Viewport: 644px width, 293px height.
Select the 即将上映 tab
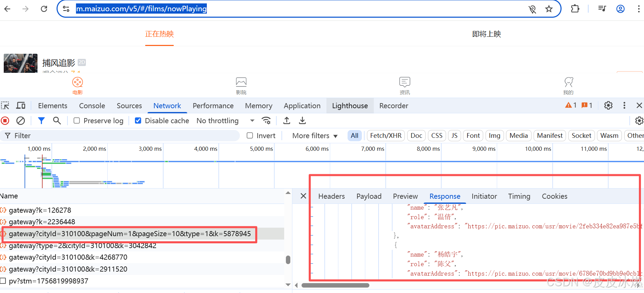coord(486,34)
